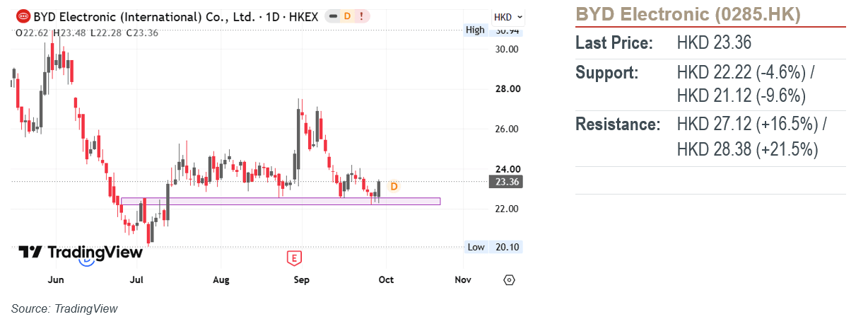This screenshot has width=868, height=336.
Task: Click the Sep month label
Action: (302, 279)
